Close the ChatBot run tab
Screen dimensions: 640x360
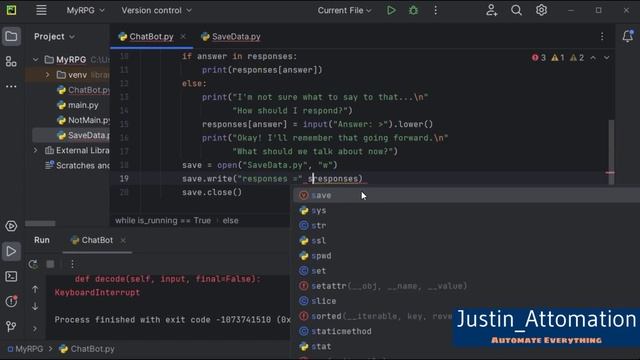(123, 240)
